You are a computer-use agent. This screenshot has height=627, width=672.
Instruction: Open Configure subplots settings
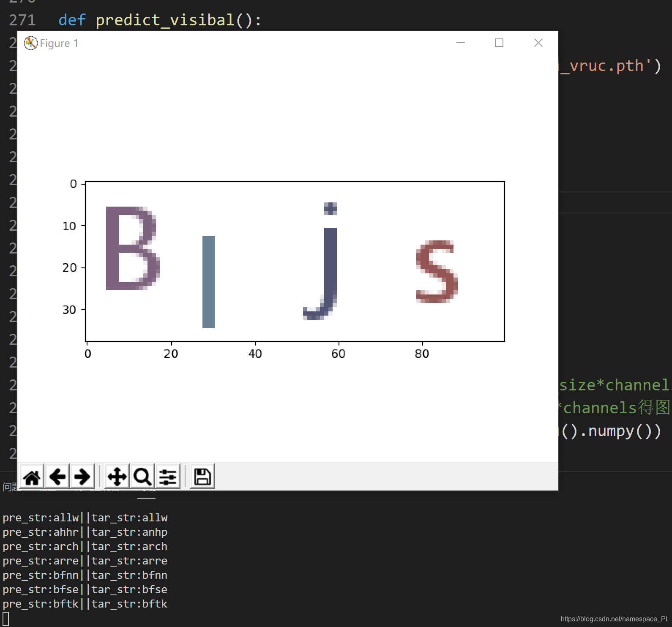168,477
